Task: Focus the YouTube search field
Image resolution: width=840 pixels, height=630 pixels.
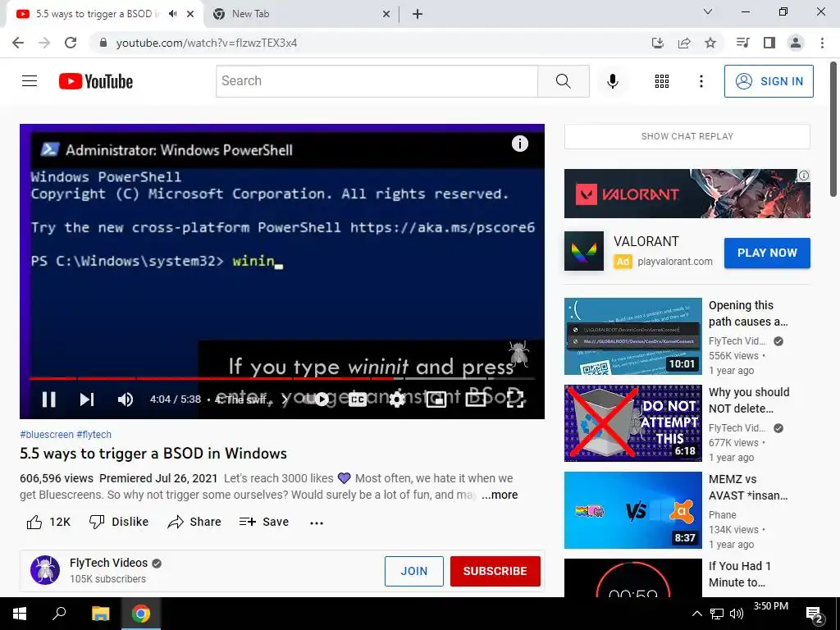Action: 377,81
